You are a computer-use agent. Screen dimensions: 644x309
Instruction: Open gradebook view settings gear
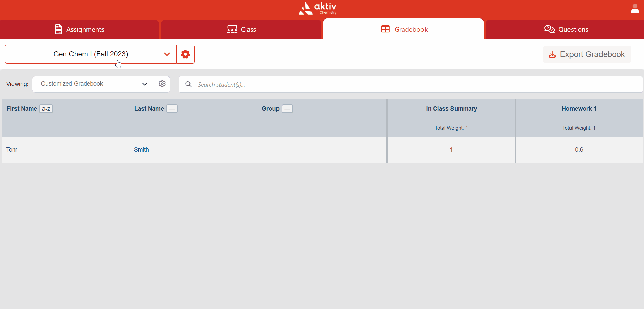pyautogui.click(x=162, y=84)
